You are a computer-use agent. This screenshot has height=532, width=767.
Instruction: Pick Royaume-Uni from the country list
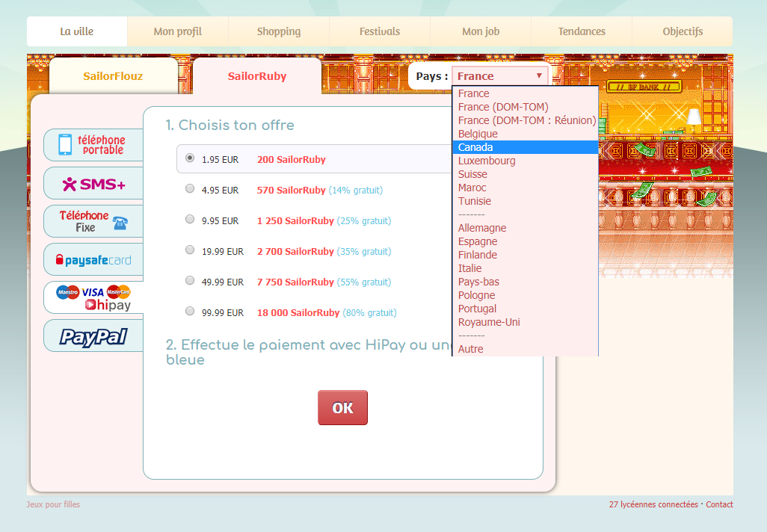coord(526,322)
